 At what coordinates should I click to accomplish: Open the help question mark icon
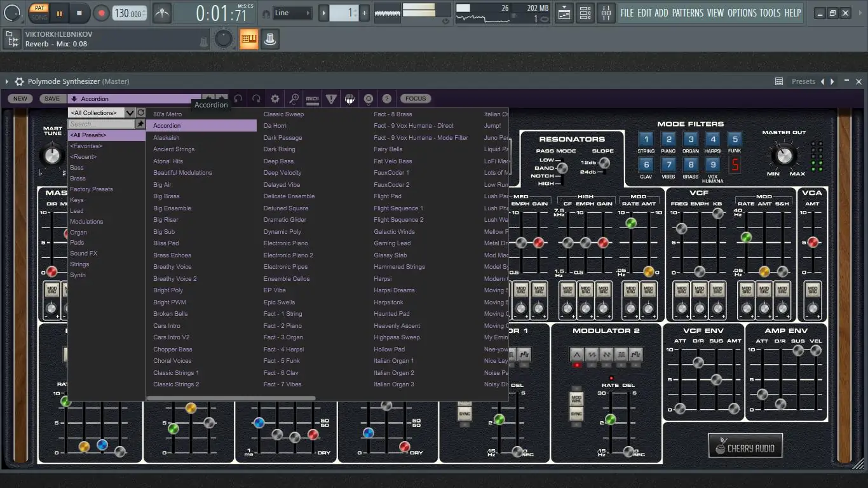point(386,99)
